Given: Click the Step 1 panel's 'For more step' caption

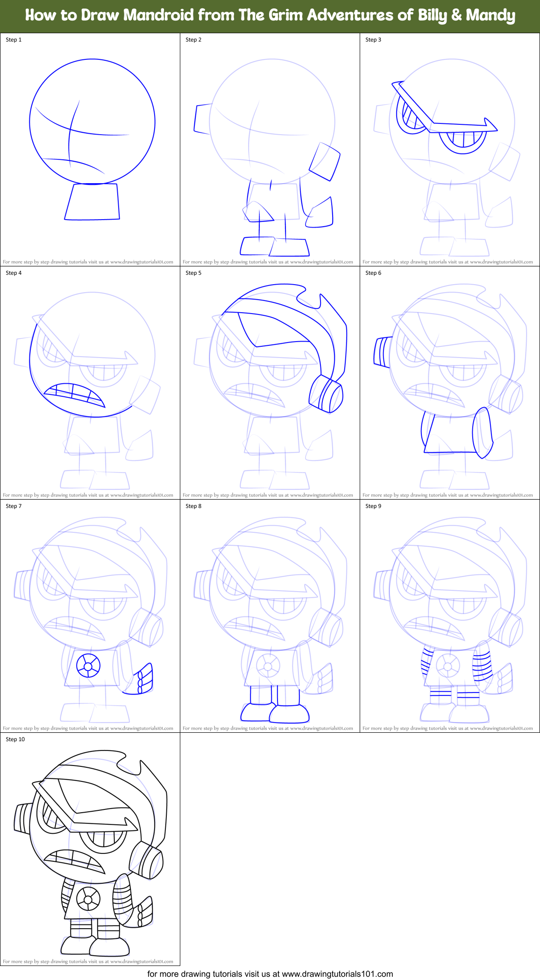Looking at the screenshot, I should click(x=88, y=262).
